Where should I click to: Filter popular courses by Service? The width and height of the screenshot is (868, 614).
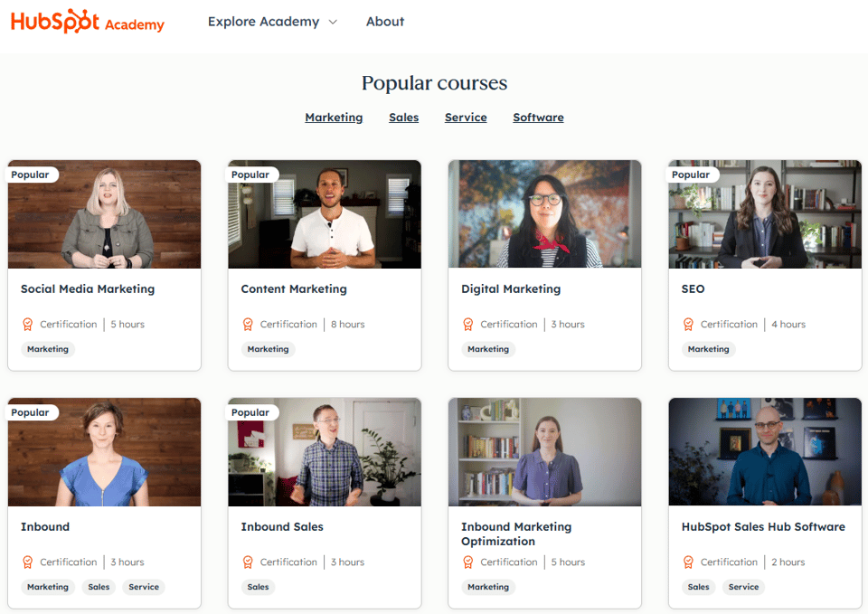click(x=466, y=118)
